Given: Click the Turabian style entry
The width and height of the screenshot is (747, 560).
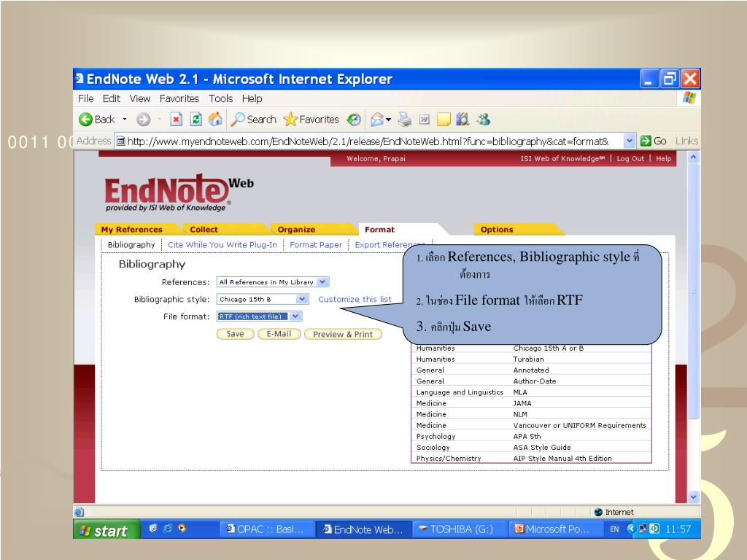Looking at the screenshot, I should (x=528, y=359).
